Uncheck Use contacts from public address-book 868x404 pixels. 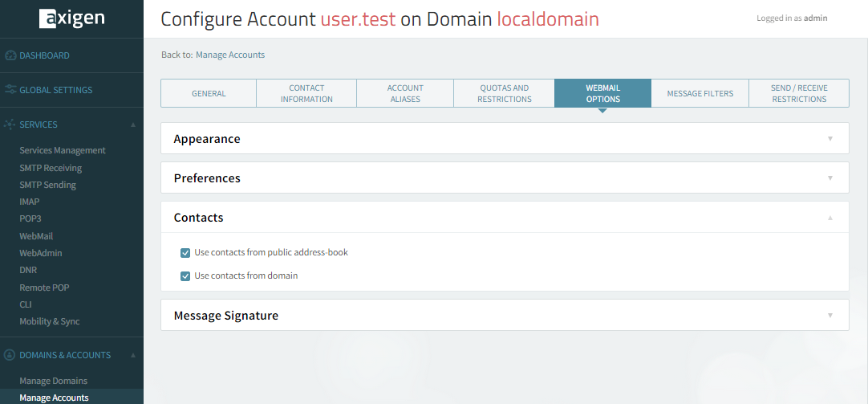click(x=186, y=252)
